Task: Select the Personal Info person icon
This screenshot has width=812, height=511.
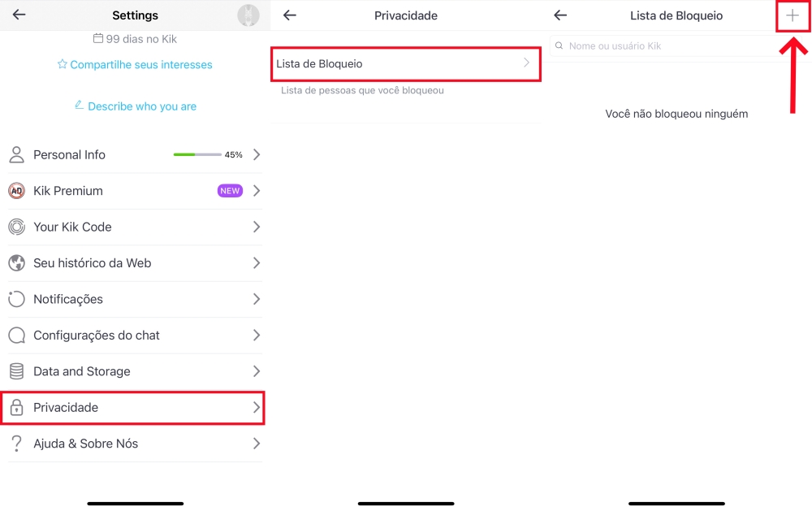Action: (x=17, y=154)
